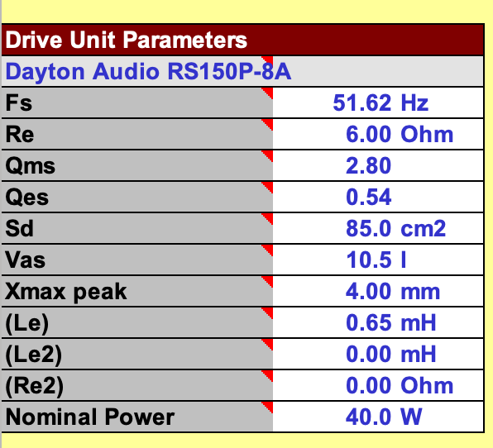Click red comment marker on Sd row
493x448 pixels.
click(269, 217)
